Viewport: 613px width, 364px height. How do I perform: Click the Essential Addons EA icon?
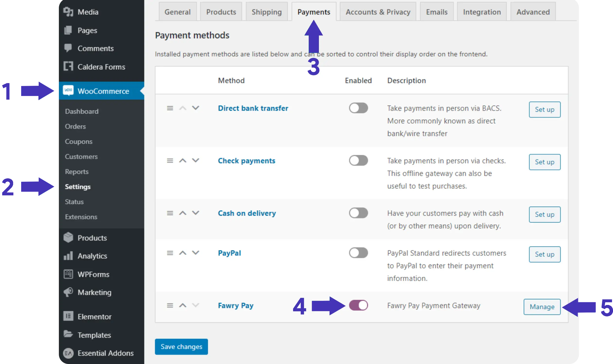(x=68, y=353)
